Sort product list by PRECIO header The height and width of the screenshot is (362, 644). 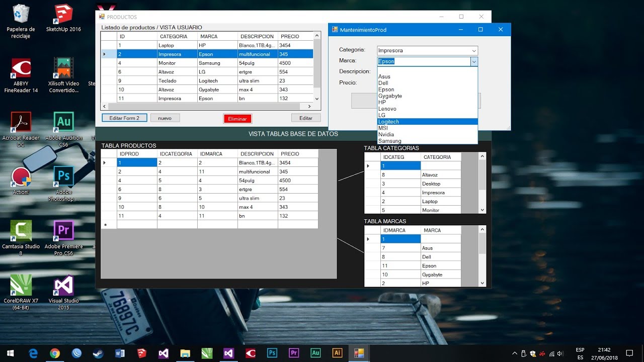[295, 36]
